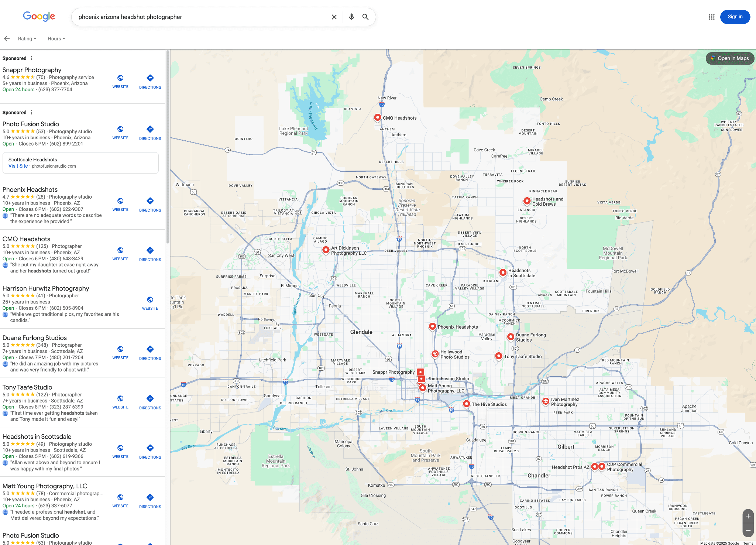Open the Hours filter dropdown

pos(56,38)
